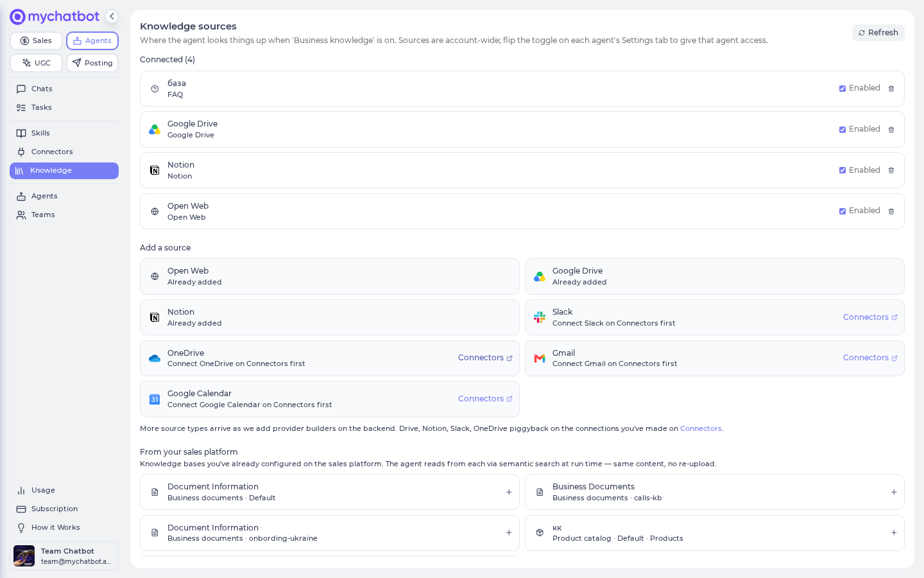Viewport: 924px width, 578px height.
Task: Open Chats in the sidebar
Action: coord(64,89)
